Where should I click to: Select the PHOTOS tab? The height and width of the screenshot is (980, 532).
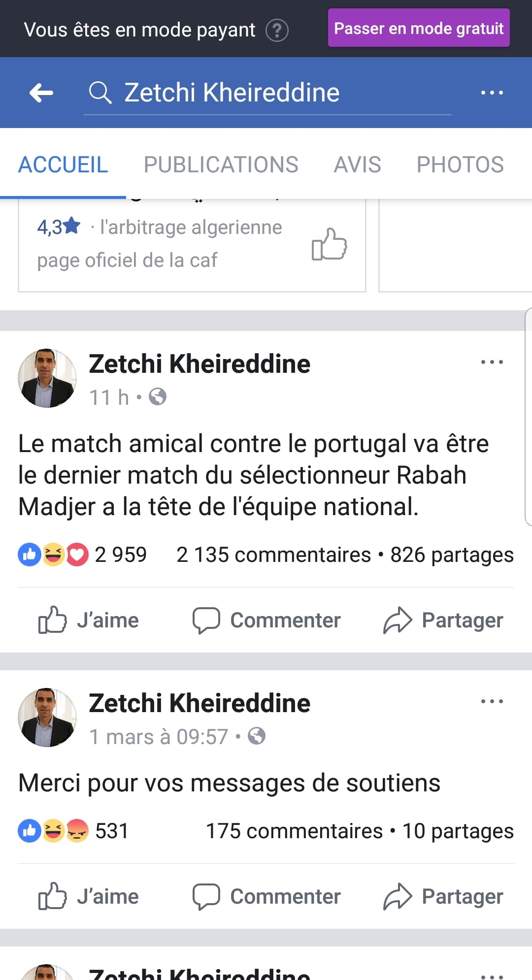(460, 164)
